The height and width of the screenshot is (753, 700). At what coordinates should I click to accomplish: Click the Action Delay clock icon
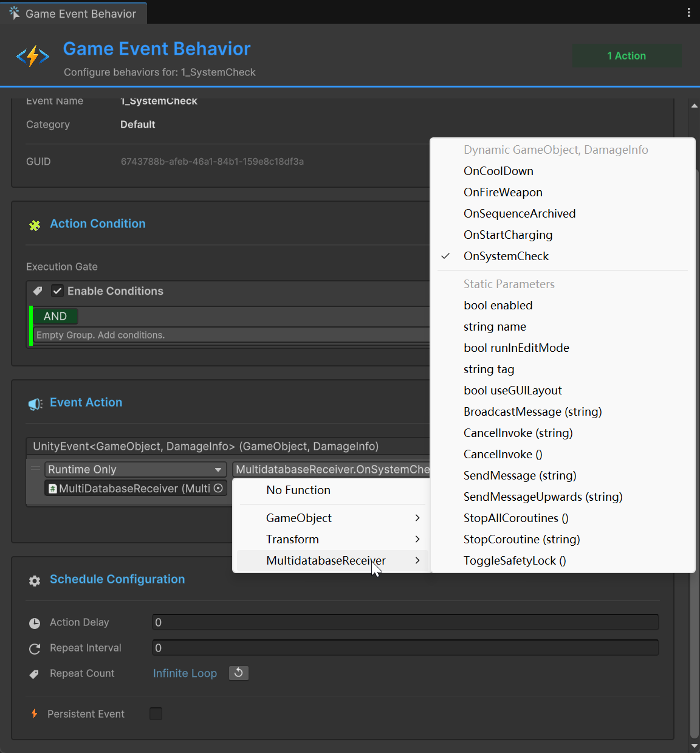point(35,623)
